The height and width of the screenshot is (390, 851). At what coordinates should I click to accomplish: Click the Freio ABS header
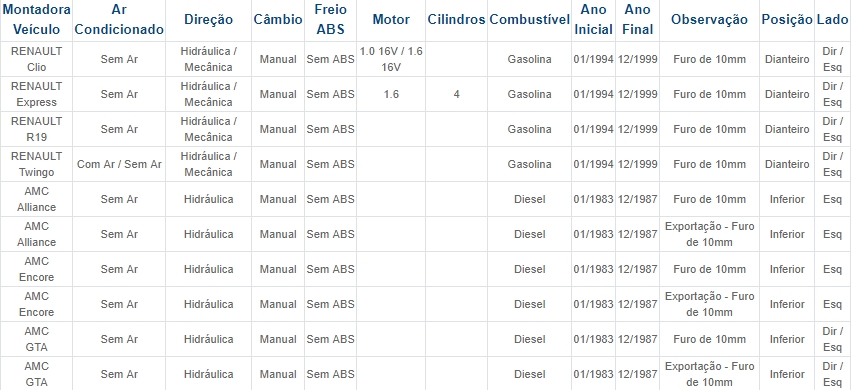coord(330,20)
